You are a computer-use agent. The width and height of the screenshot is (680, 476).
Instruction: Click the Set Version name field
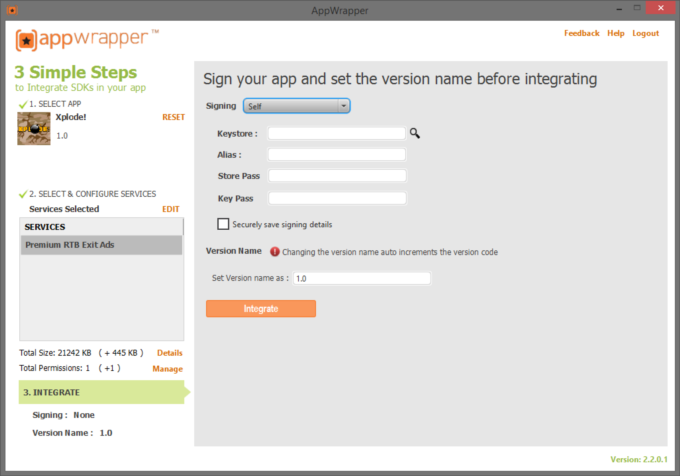[362, 278]
